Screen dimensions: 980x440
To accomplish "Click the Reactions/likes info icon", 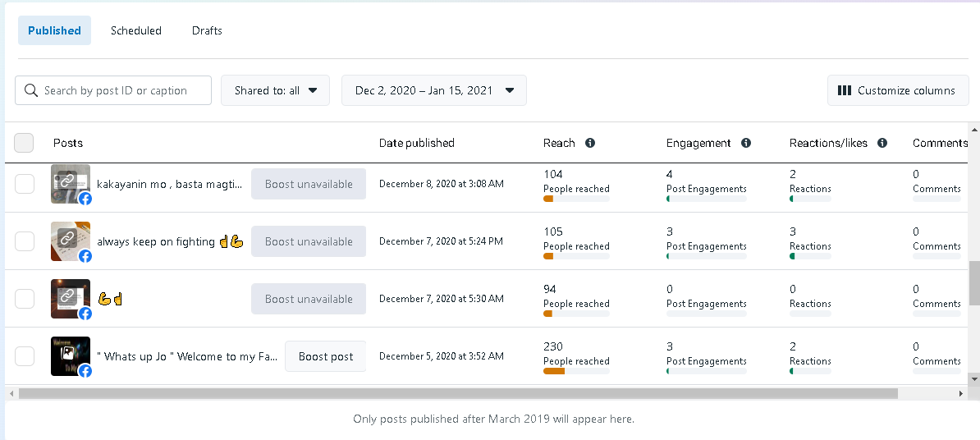I will (x=882, y=143).
